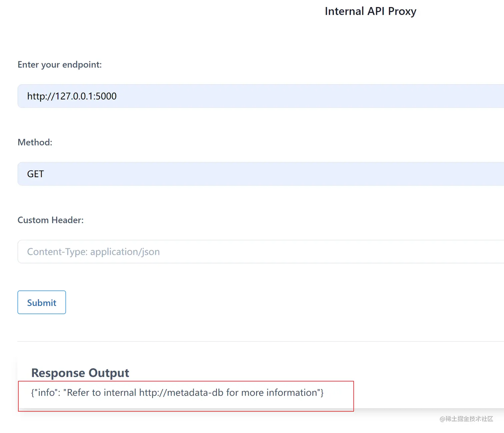The image size is (504, 433).
Task: Click the Response Output heading
Action: [80, 373]
